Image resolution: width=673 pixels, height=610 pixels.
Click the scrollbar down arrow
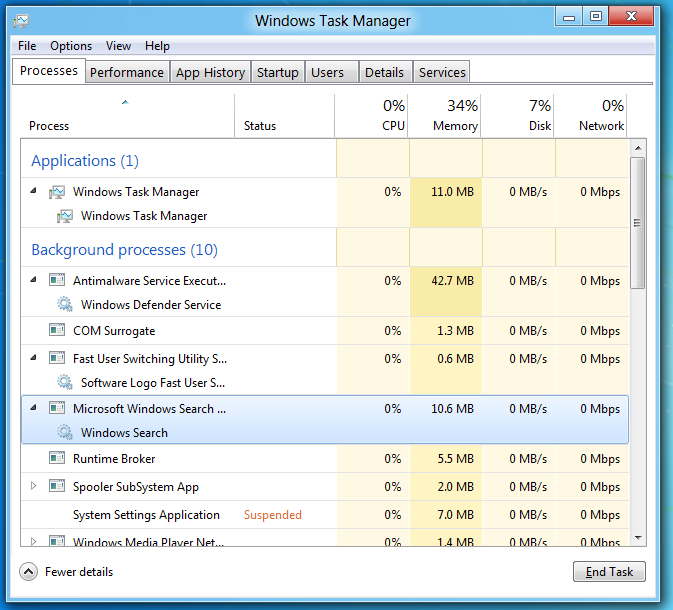click(638, 537)
